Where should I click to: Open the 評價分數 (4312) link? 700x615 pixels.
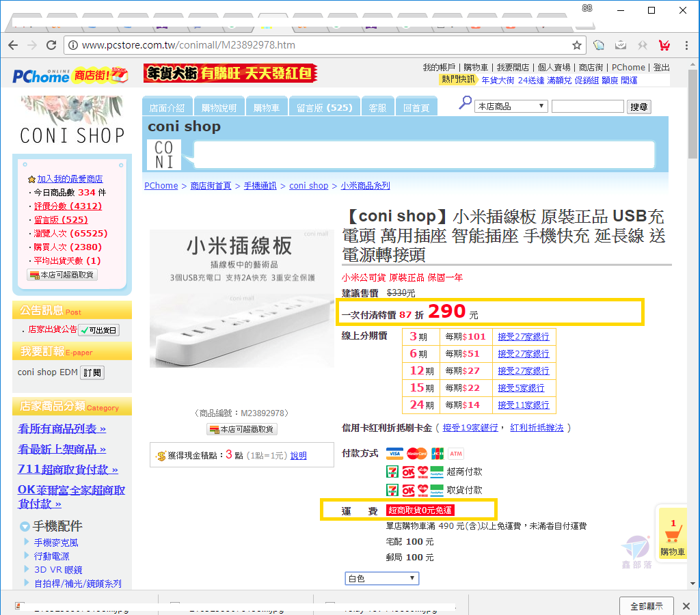point(68,206)
